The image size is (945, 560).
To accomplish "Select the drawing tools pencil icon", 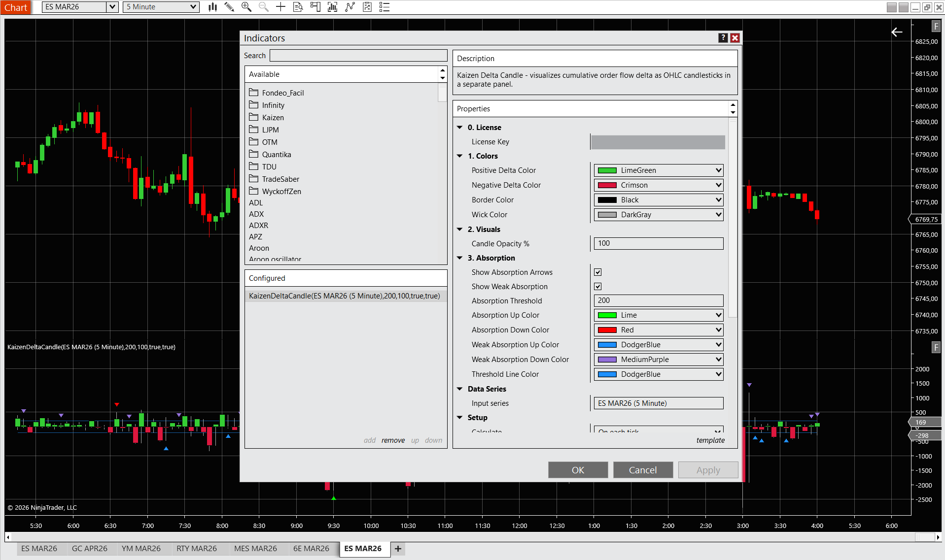I will pos(229,7).
